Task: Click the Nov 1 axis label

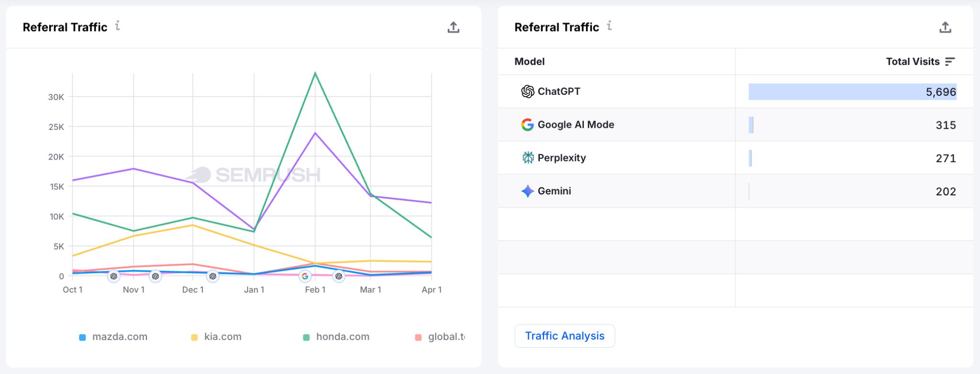Action: tap(134, 290)
